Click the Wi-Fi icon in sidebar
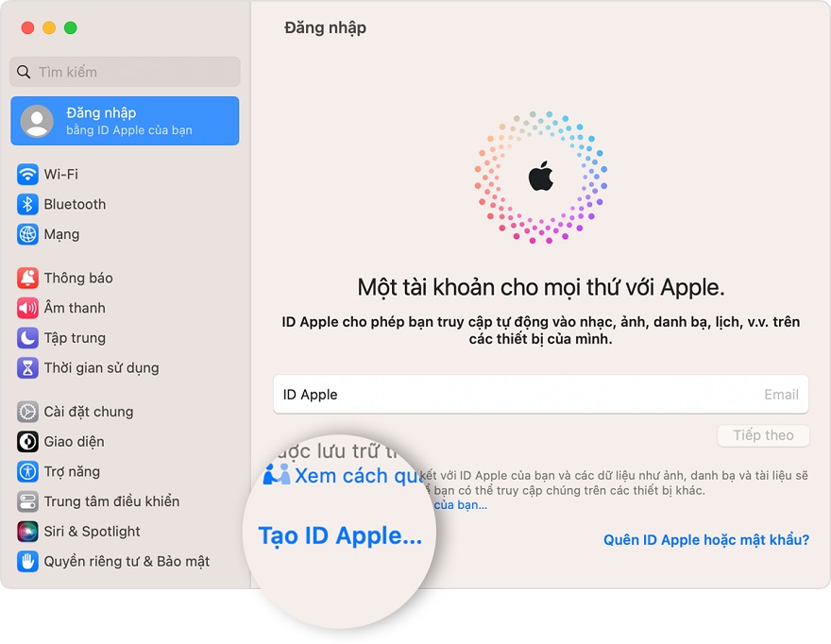 click(27, 174)
